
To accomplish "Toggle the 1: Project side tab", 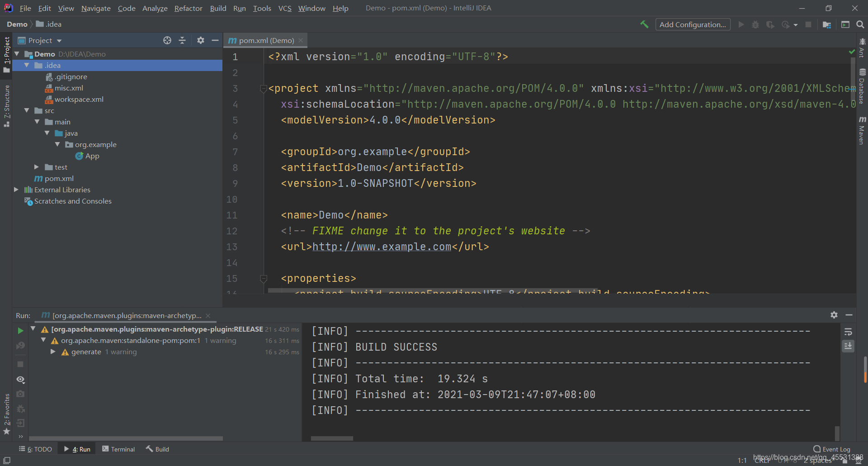I will pos(6,54).
